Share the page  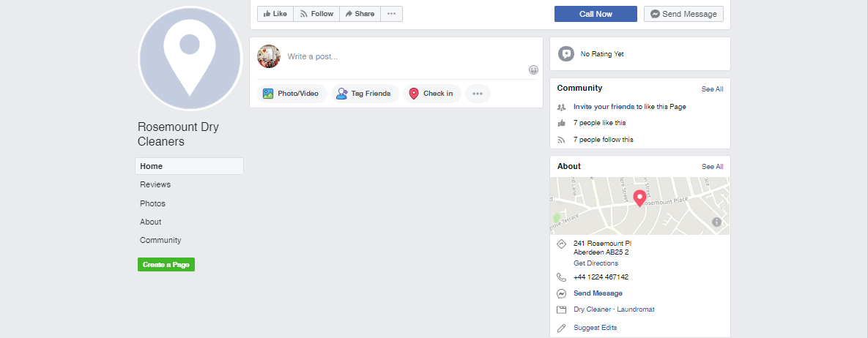[x=360, y=14]
